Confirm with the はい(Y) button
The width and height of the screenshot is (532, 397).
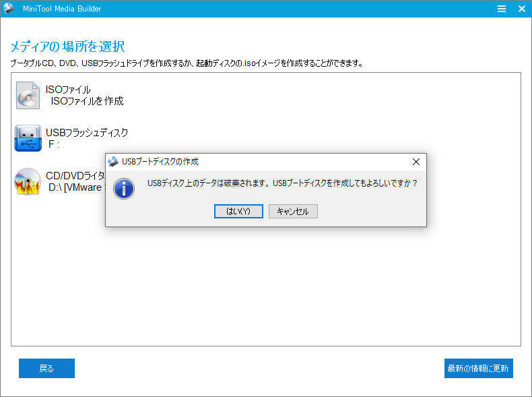(238, 211)
